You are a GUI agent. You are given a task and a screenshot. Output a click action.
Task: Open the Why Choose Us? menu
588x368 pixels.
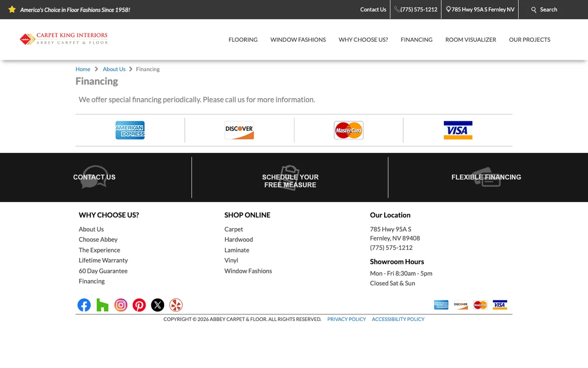coord(363,40)
